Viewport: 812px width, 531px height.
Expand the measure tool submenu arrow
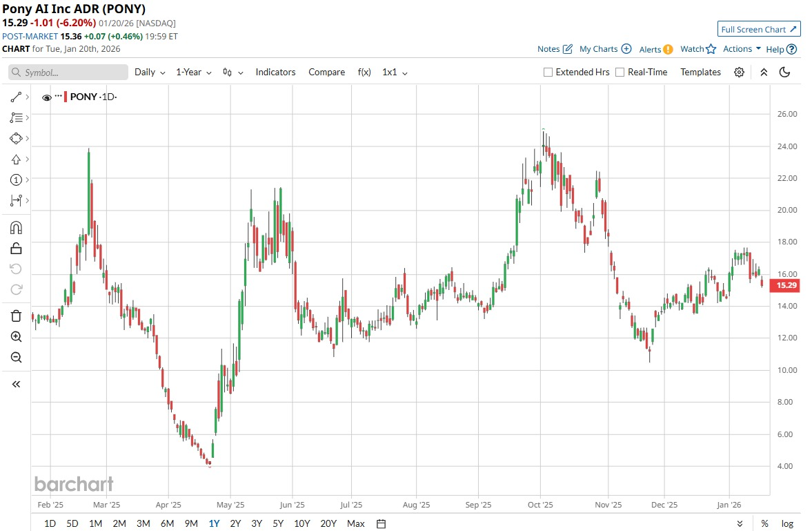[27, 200]
